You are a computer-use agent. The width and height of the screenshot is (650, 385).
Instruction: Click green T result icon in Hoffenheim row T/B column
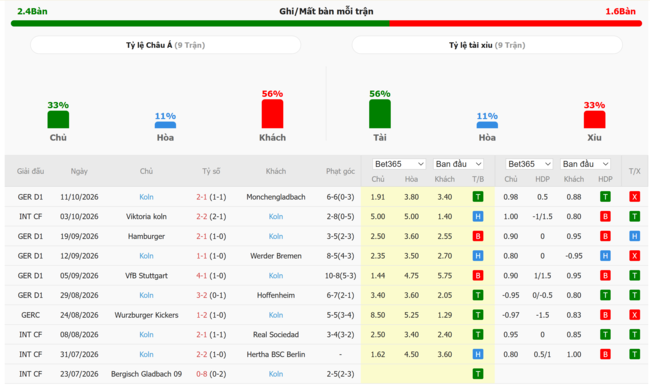[x=478, y=295]
